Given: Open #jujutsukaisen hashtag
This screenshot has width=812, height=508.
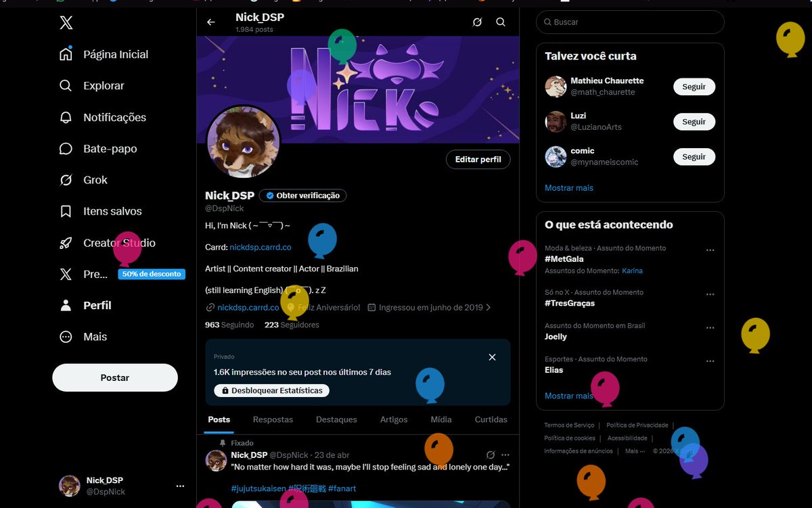Looking at the screenshot, I should 258,488.
